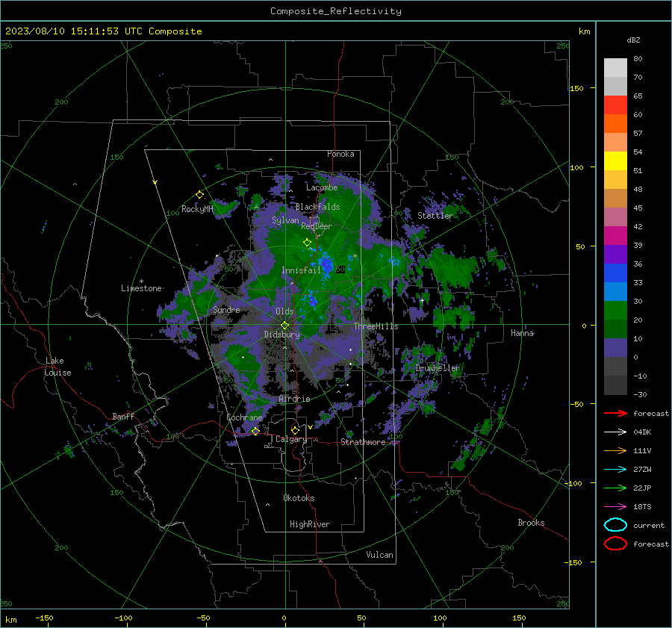Click the HighRiver city label
Image resolution: width=672 pixels, height=628 pixels.
pos(309,524)
